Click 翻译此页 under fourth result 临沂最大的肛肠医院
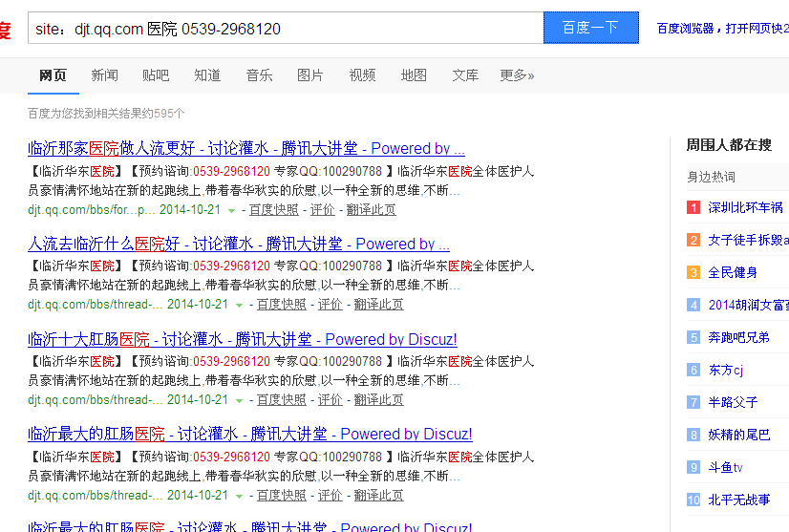789x532 pixels. (379, 496)
